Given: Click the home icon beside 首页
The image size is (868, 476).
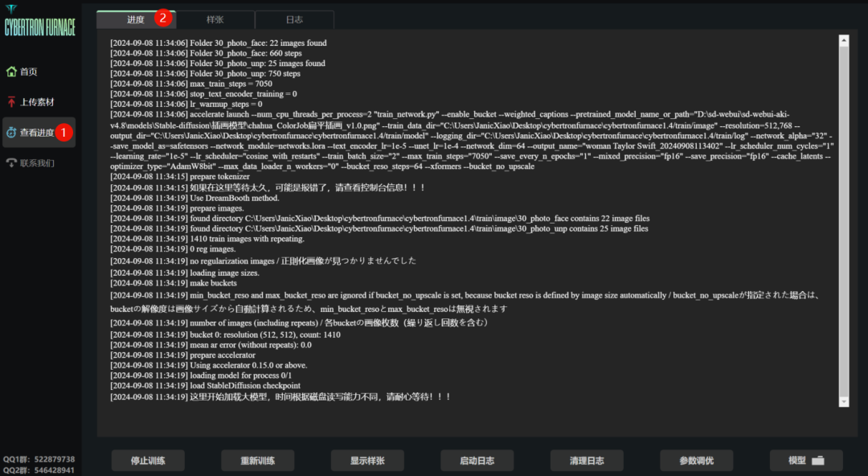Looking at the screenshot, I should (x=11, y=72).
